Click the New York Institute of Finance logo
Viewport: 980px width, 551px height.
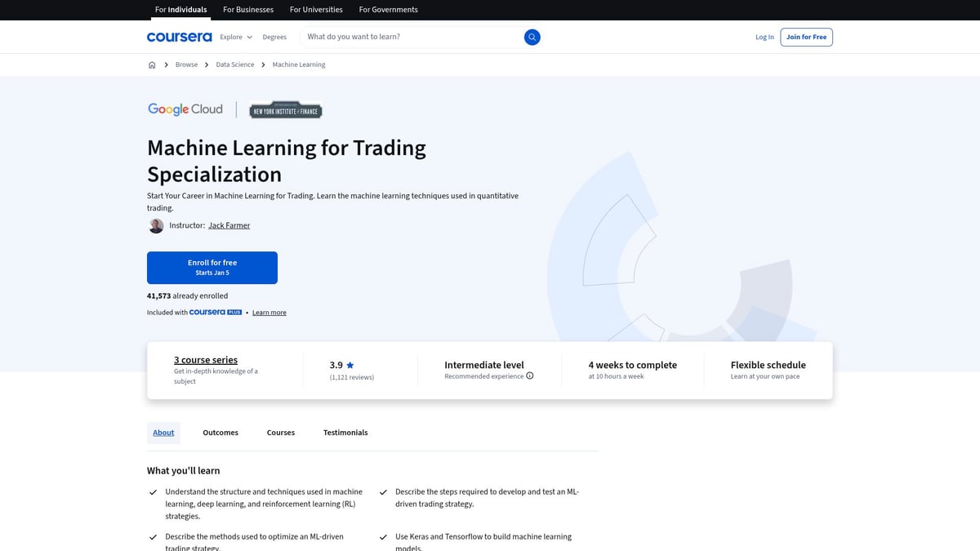[x=286, y=110]
